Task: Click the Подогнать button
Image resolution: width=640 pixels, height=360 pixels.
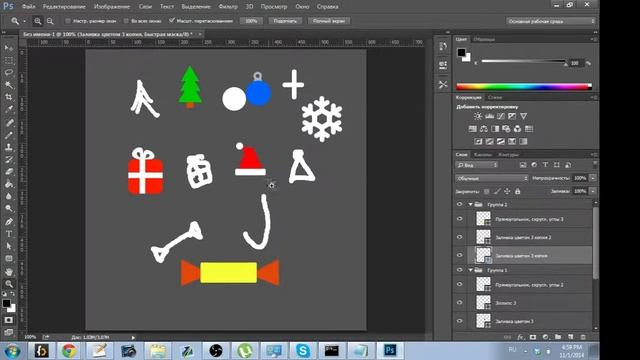Action: [285, 21]
